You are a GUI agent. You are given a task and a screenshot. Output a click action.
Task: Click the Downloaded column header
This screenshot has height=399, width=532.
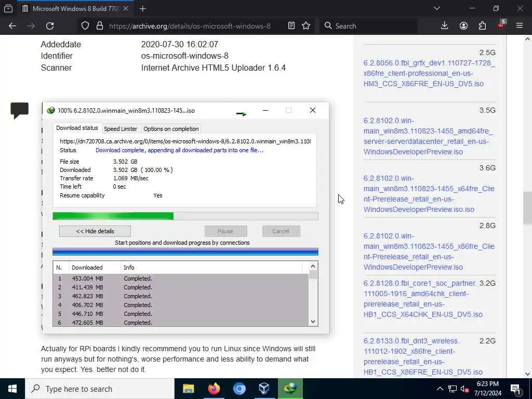click(95, 268)
